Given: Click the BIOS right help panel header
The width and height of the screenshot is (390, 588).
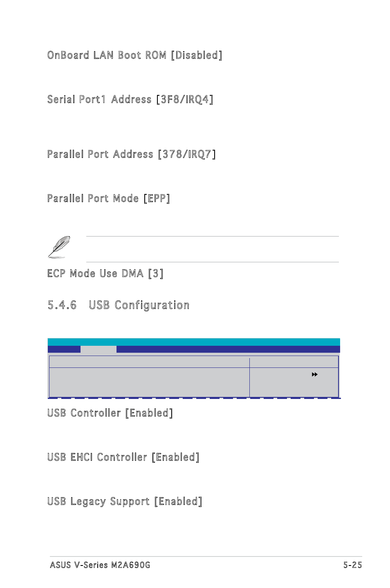Looking at the screenshot, I should 294,362.
